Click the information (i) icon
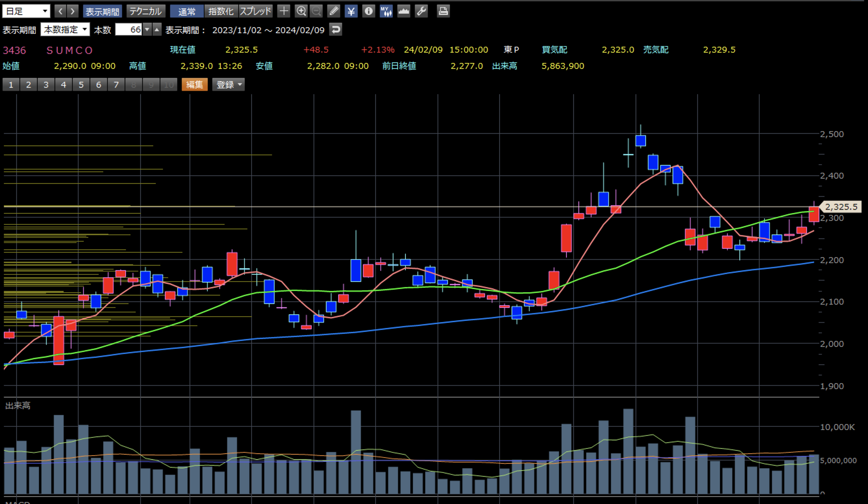 368,11
